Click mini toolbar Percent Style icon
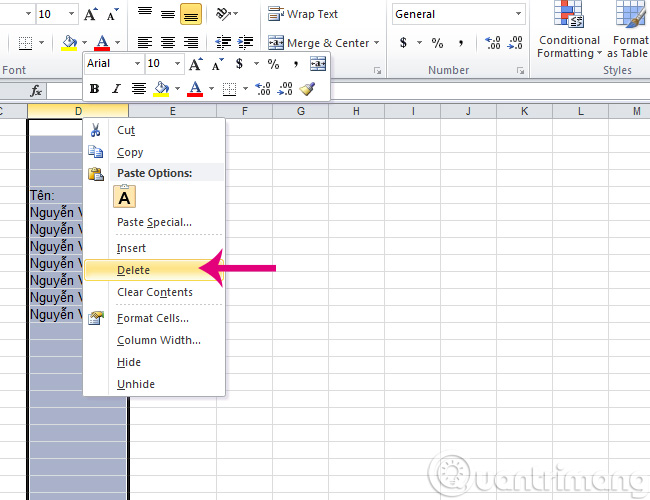This screenshot has width=650, height=500. pos(273,64)
